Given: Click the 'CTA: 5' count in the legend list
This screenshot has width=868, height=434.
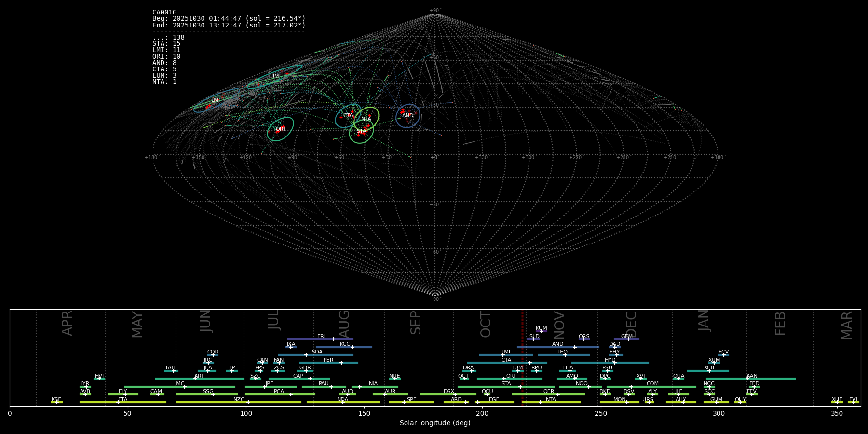Looking at the screenshot, I should (x=164, y=69).
